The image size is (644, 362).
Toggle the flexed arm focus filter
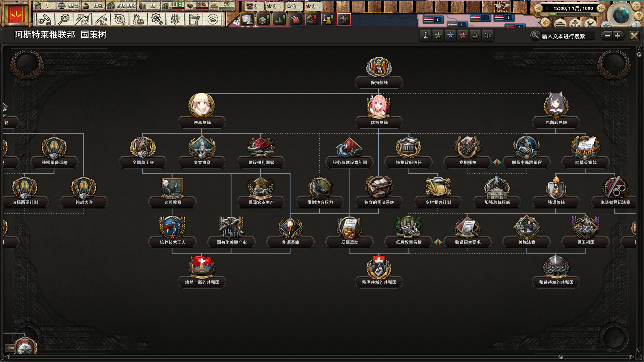tap(475, 36)
